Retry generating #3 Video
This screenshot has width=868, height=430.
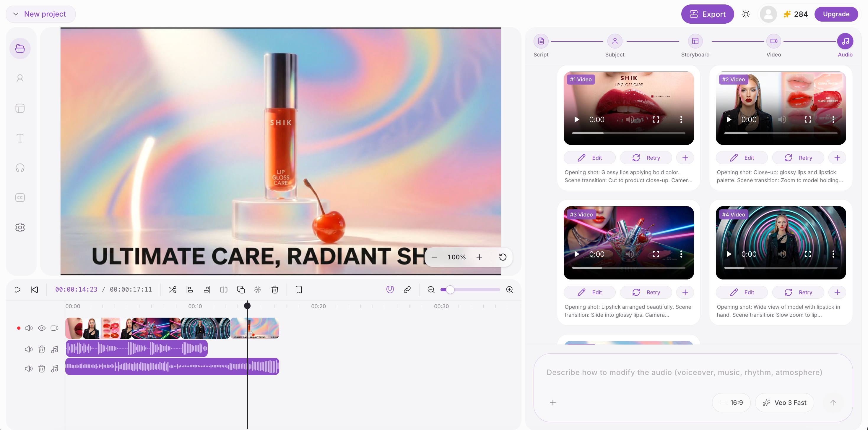tap(646, 292)
